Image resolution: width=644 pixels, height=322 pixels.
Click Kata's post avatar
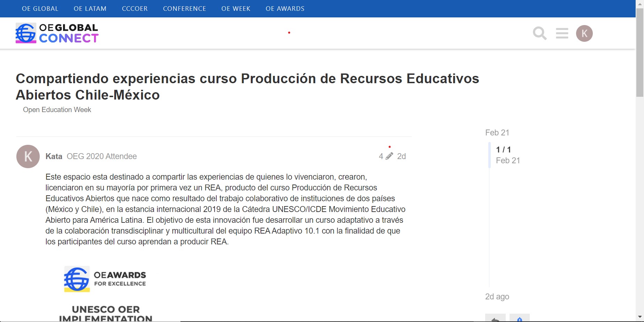tap(28, 157)
